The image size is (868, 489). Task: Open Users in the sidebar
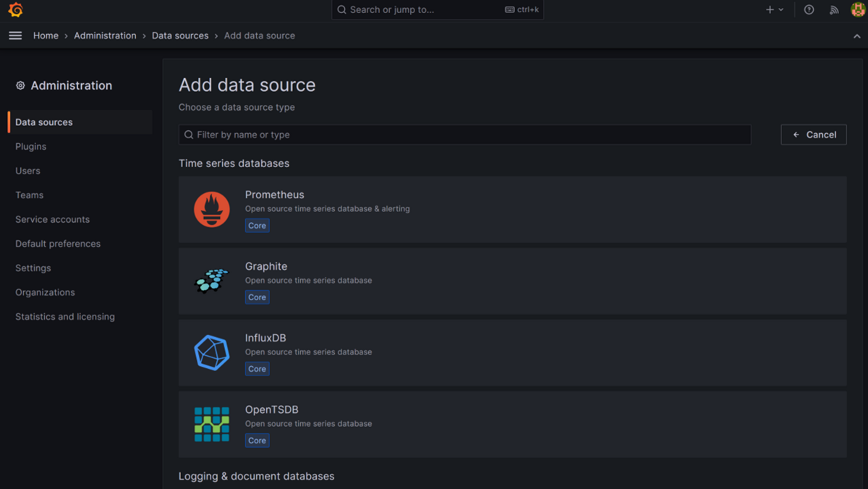(x=27, y=171)
